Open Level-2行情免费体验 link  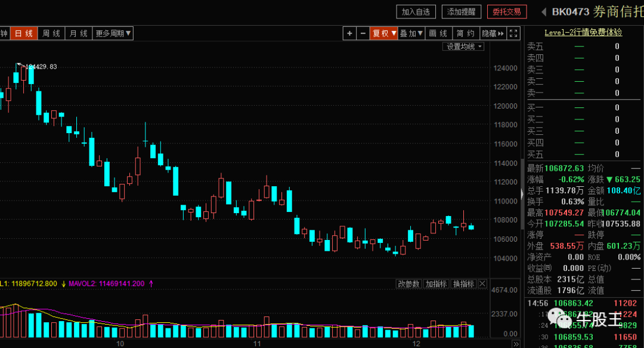coord(583,32)
